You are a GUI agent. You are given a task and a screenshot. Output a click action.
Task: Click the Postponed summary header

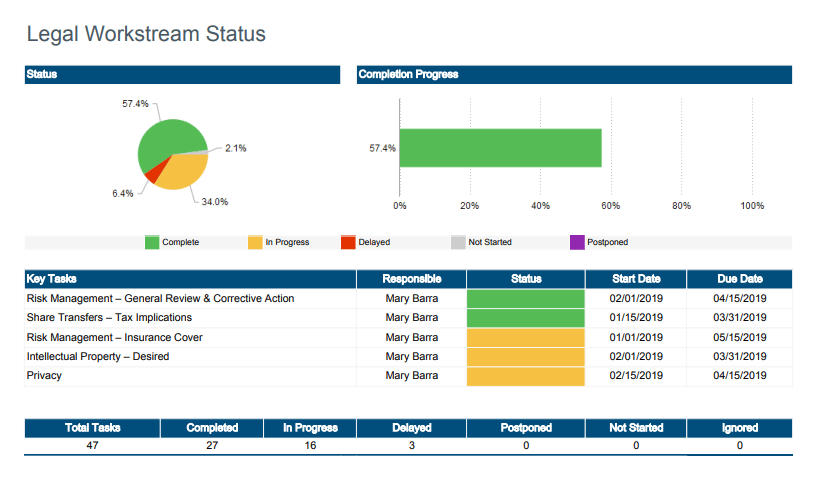coord(526,428)
